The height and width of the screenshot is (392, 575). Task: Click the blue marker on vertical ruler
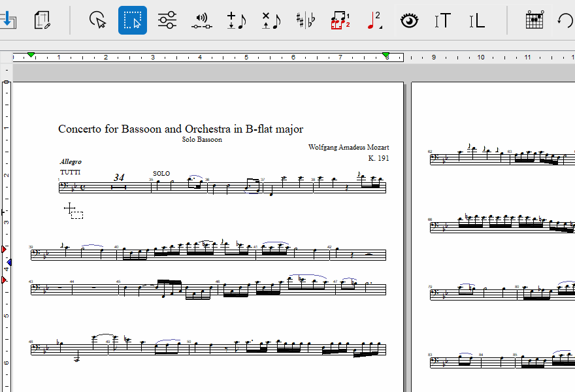[8, 263]
